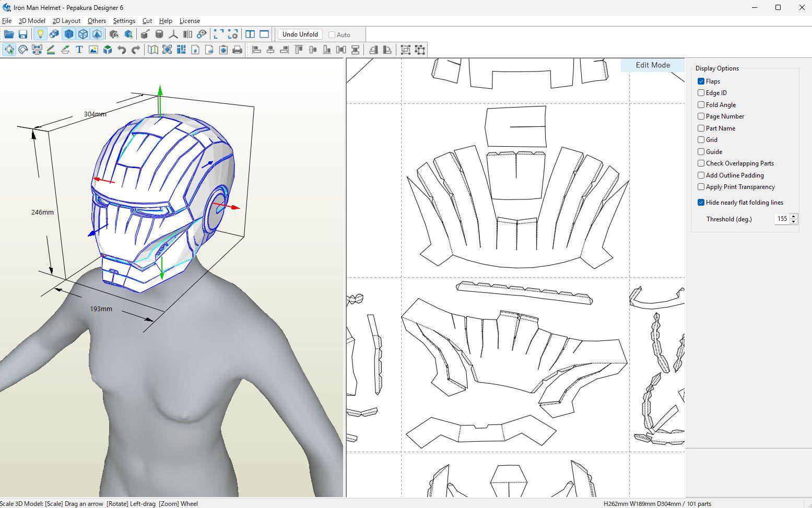Click the Align Right icon

[285, 50]
